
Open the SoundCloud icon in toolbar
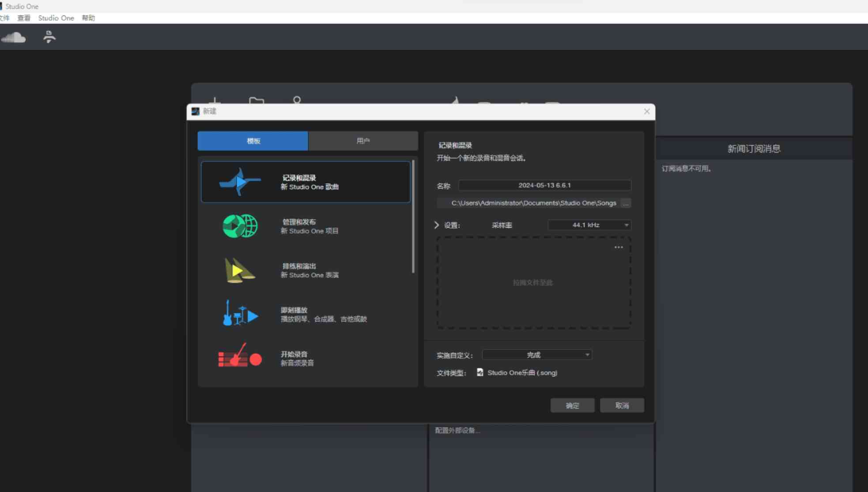coord(13,38)
